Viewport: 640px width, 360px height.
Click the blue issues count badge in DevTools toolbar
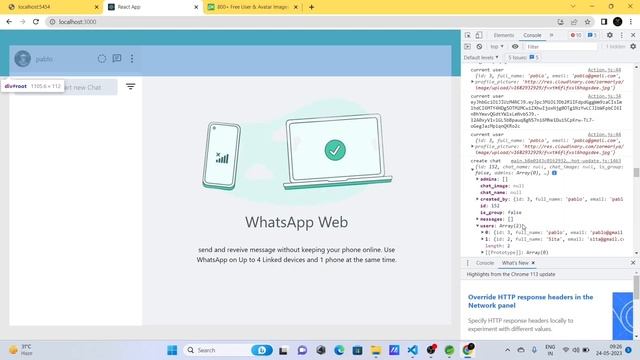592,36
